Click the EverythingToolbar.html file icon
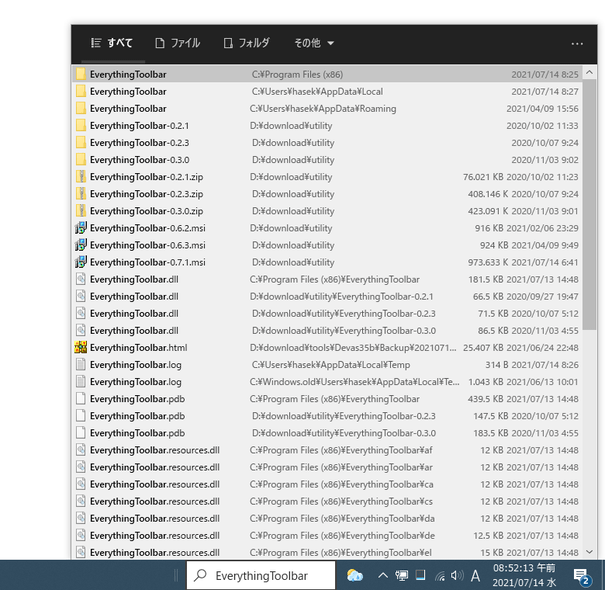Image resolution: width=605 pixels, height=590 pixels. tap(81, 347)
